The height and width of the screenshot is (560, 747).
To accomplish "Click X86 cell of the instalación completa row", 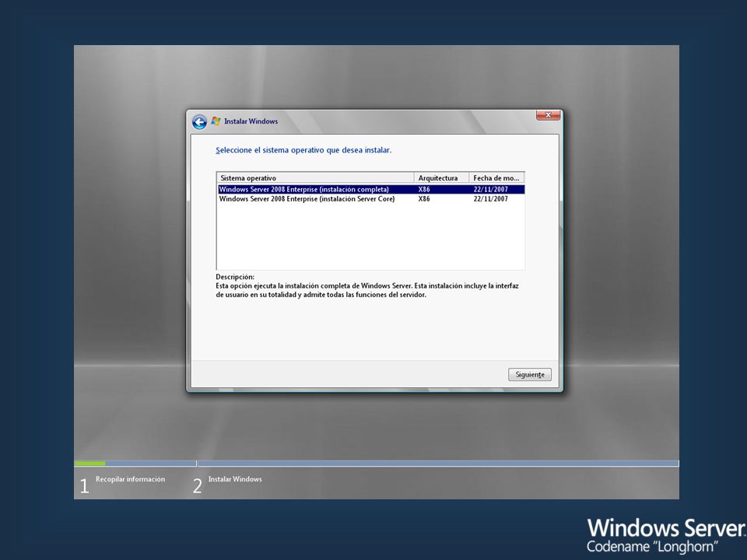I will tap(424, 189).
